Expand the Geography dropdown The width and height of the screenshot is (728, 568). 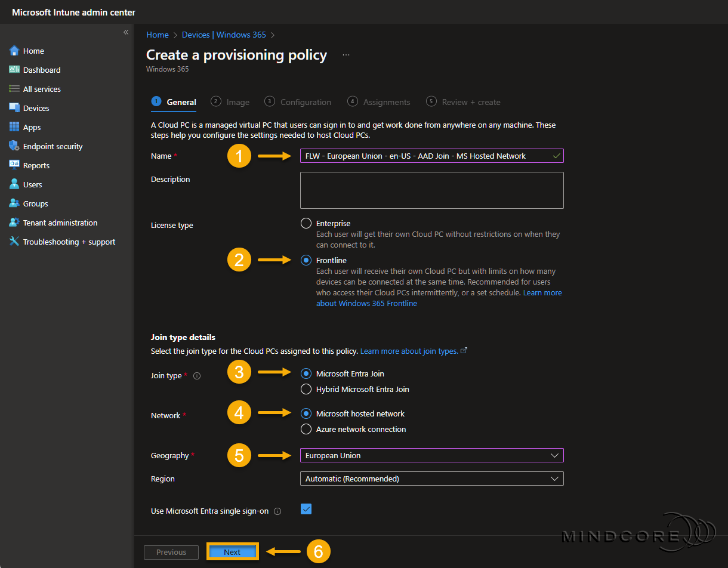pos(431,455)
